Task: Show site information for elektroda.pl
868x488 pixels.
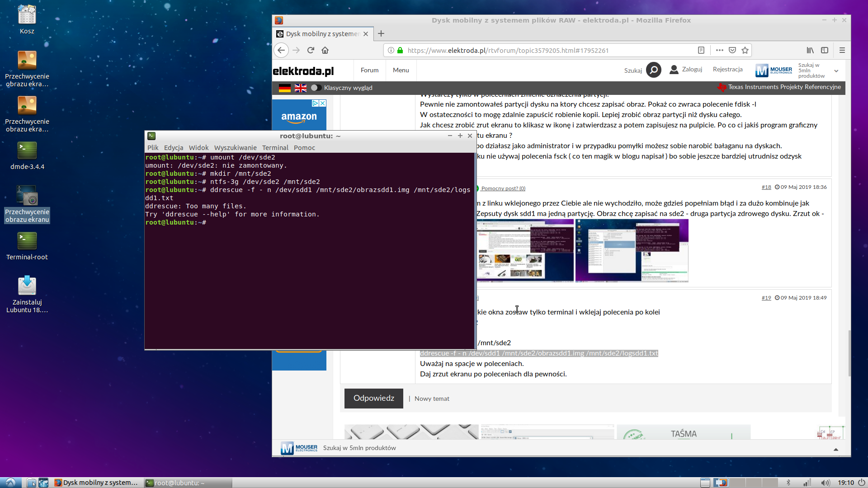Action: [x=391, y=50]
